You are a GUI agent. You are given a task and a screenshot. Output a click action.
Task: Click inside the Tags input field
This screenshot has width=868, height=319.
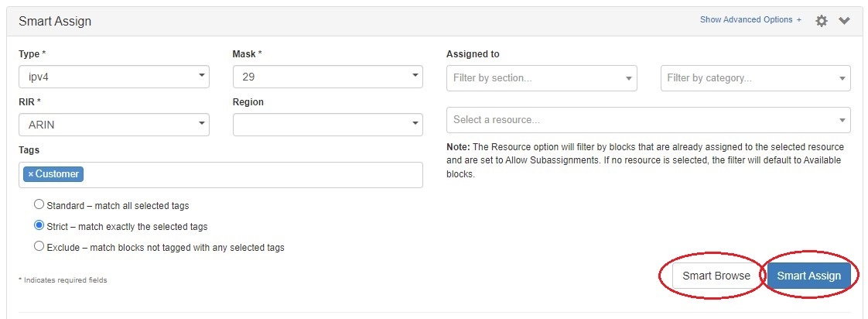point(248,175)
